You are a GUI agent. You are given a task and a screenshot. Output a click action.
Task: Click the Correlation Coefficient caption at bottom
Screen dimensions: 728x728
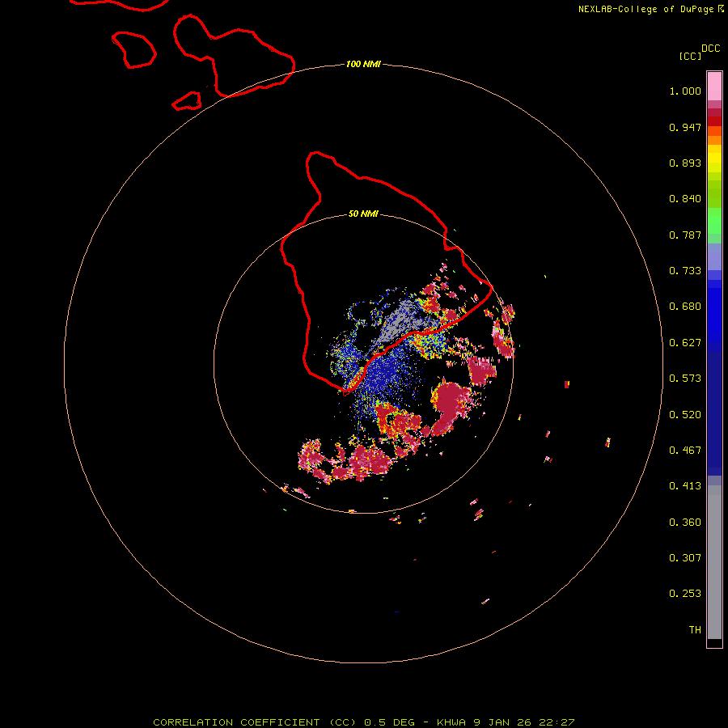[364, 722]
